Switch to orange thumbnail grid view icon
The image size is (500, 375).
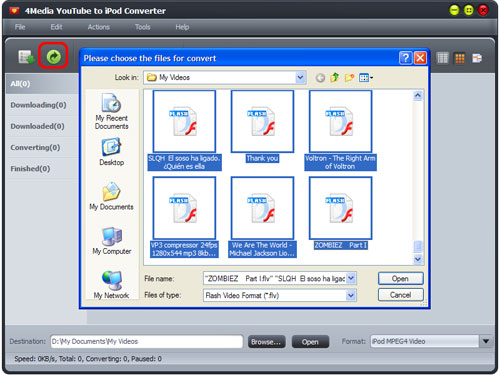coord(460,58)
